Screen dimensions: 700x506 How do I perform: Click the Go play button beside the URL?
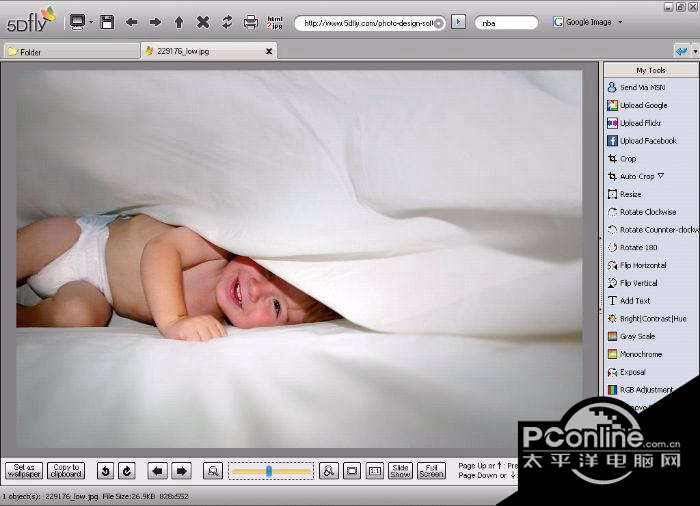point(458,21)
